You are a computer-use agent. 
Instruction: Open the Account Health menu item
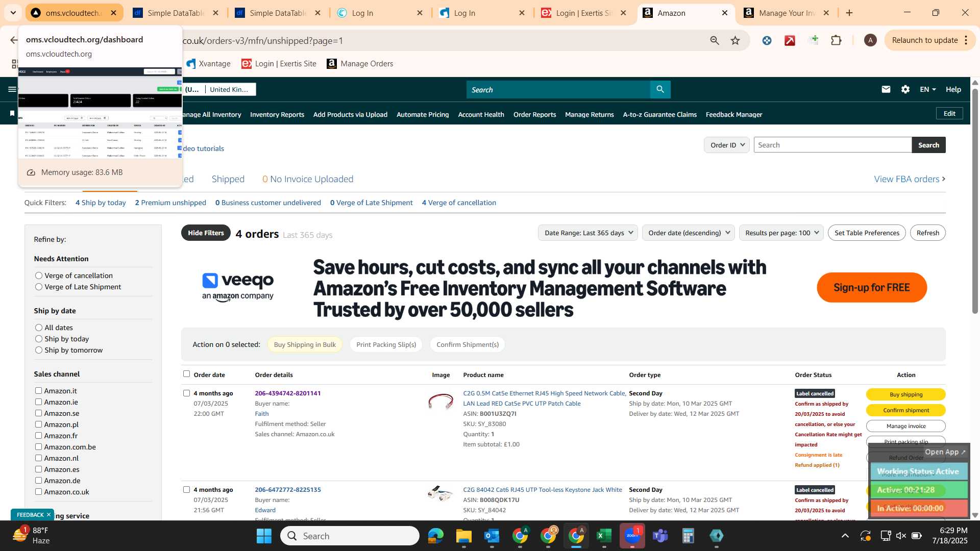(x=481, y=115)
